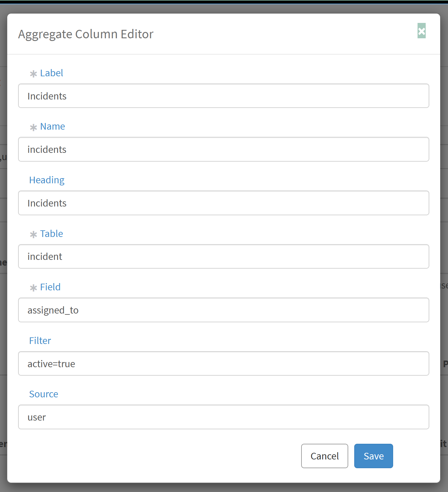Click the blue Filter field label
Viewport: 448px width, 492px height.
pos(40,341)
